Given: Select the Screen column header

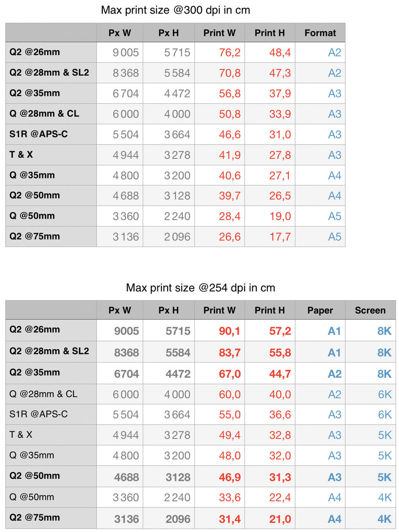Looking at the screenshot, I should pos(370,310).
